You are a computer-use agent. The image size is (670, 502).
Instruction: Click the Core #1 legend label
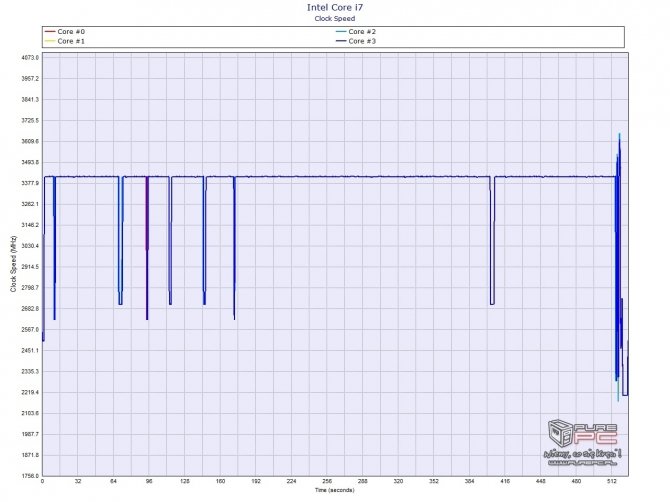[71, 41]
